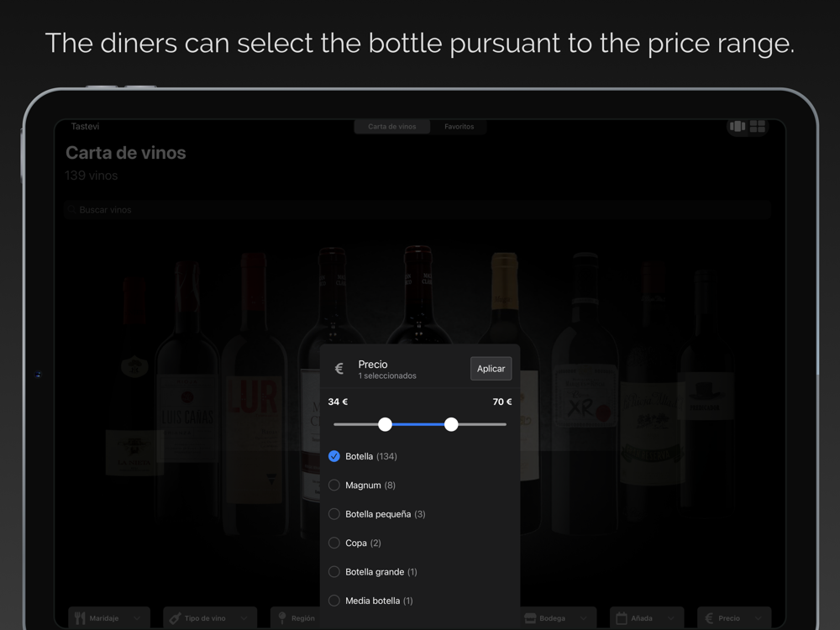
Task: Select the Copa option
Action: point(354,543)
